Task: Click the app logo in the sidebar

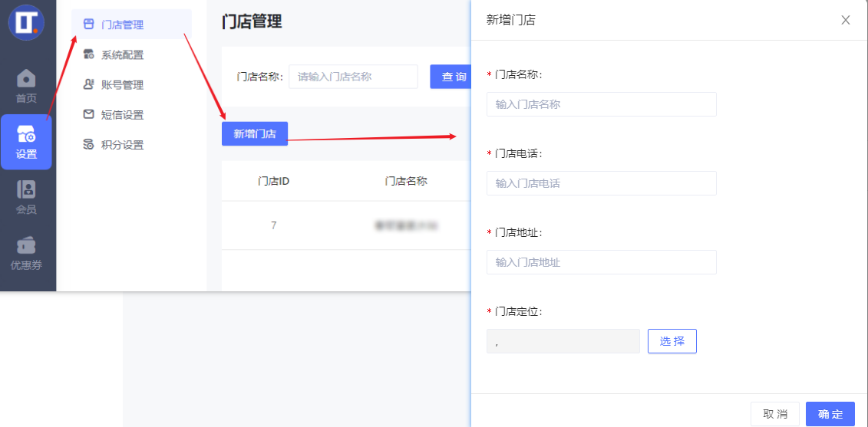Action: pos(27,22)
